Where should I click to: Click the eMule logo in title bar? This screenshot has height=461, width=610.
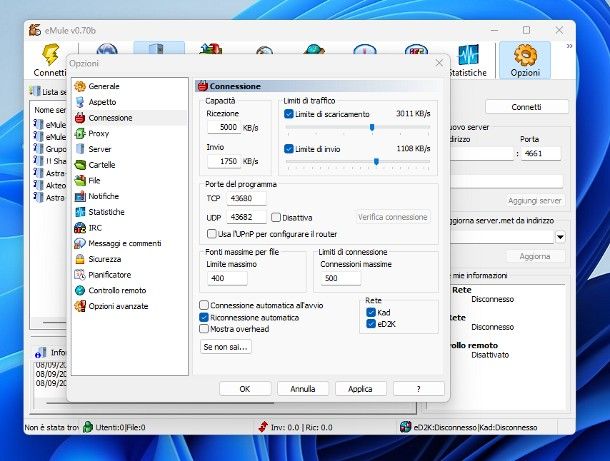[x=35, y=30]
